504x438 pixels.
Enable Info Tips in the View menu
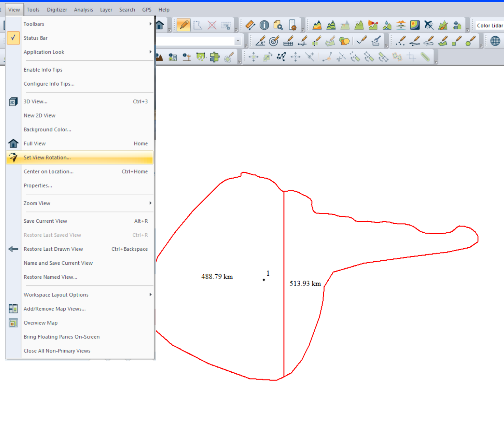[43, 70]
